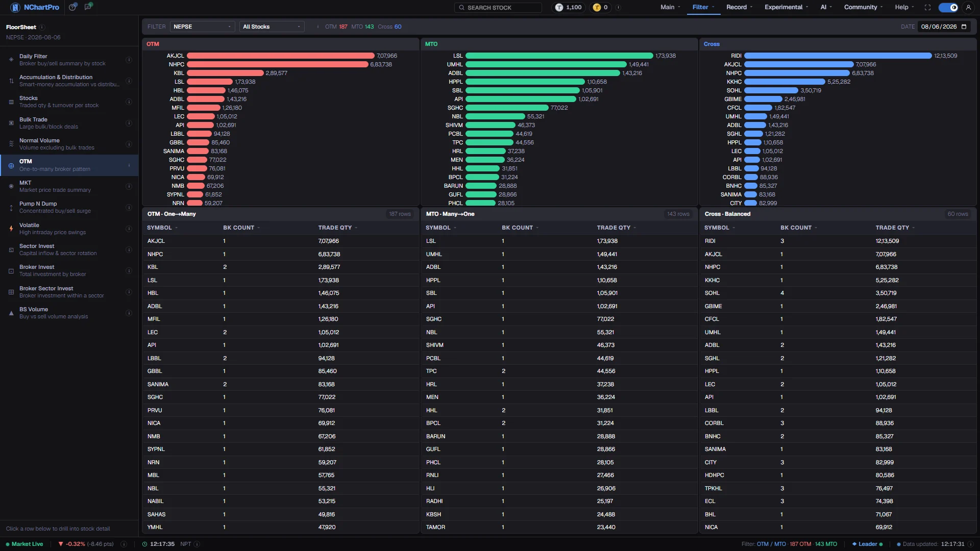Enter fullscreen mode with the expand icon
Screen dimensions: 980x551
tap(927, 7)
